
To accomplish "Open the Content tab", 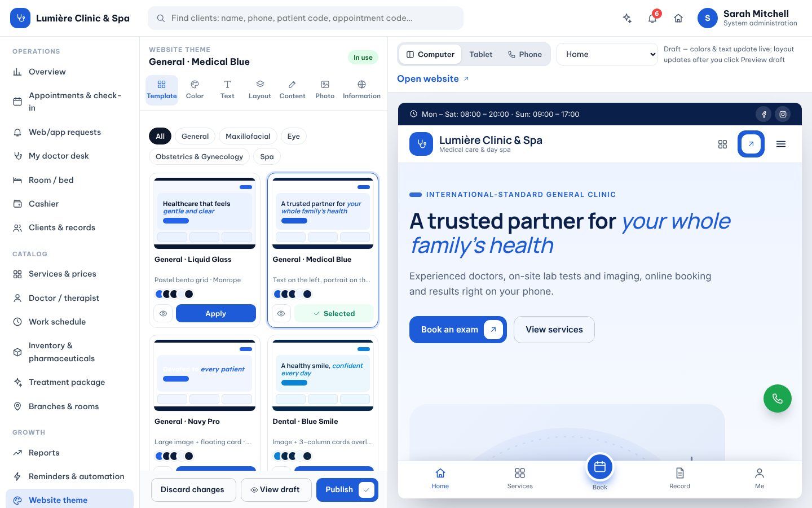I will pyautogui.click(x=292, y=90).
